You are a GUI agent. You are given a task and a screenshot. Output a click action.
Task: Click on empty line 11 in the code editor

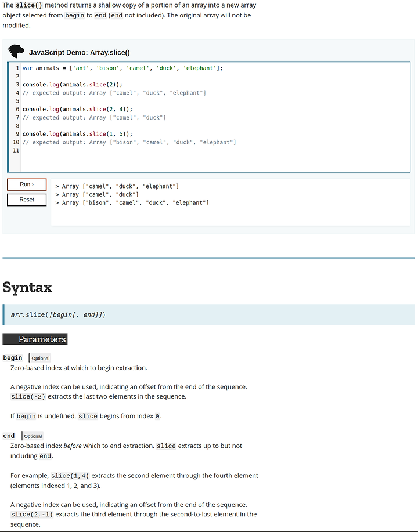tap(215, 150)
